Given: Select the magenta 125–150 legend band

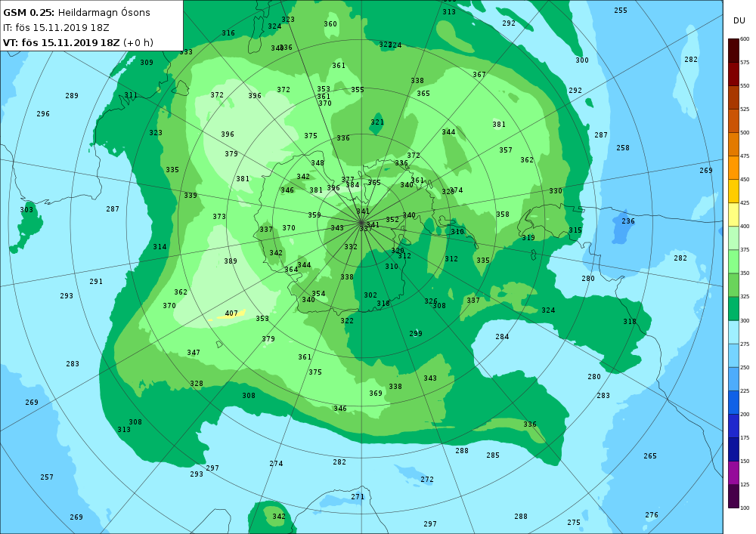Looking at the screenshot, I should [733, 473].
